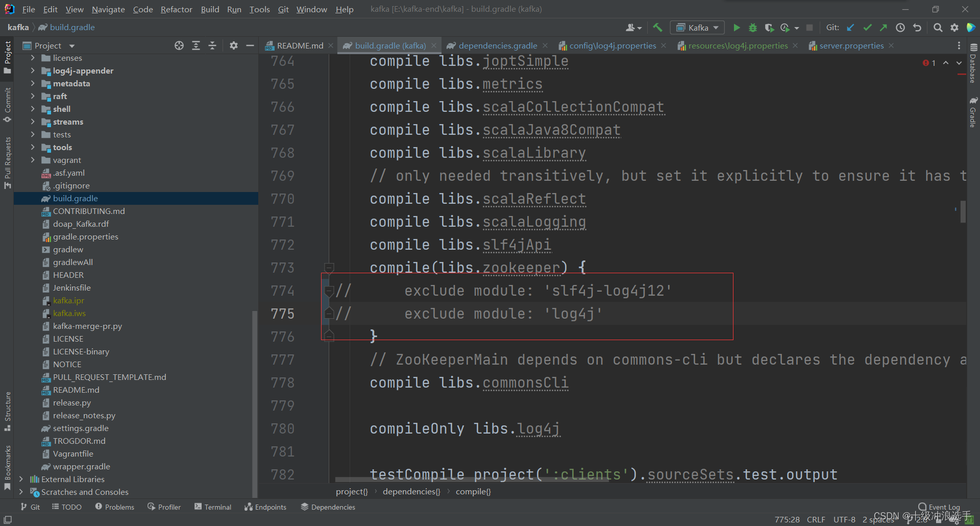Open the Commit tool window

[x=7, y=105]
